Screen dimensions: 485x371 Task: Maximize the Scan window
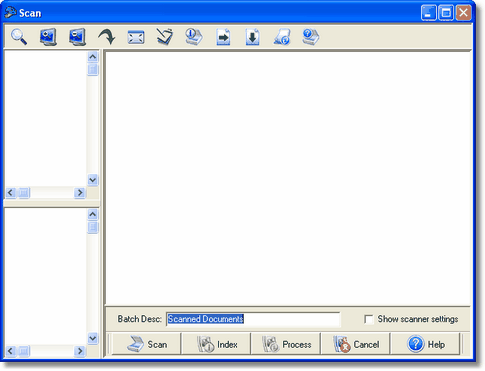446,13
